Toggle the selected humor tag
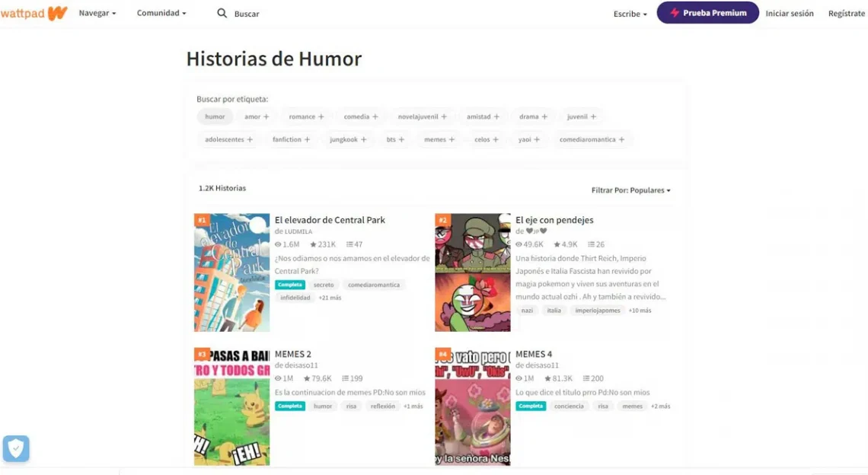The height and width of the screenshot is (475, 868). click(x=215, y=116)
